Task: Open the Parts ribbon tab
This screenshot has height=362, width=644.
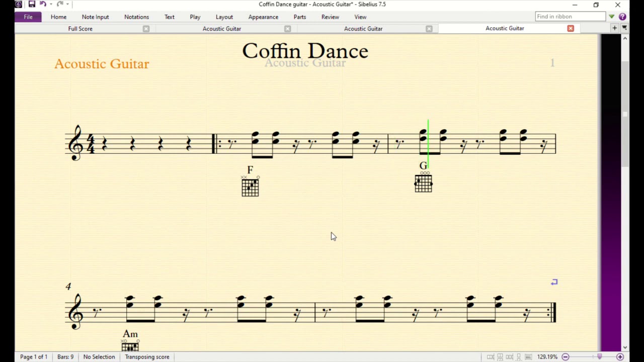Action: point(300,17)
